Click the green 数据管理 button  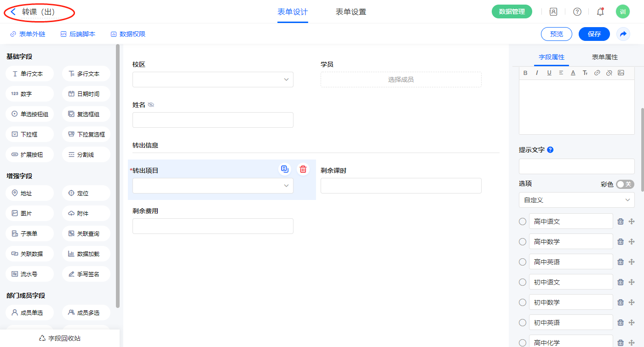(x=512, y=12)
